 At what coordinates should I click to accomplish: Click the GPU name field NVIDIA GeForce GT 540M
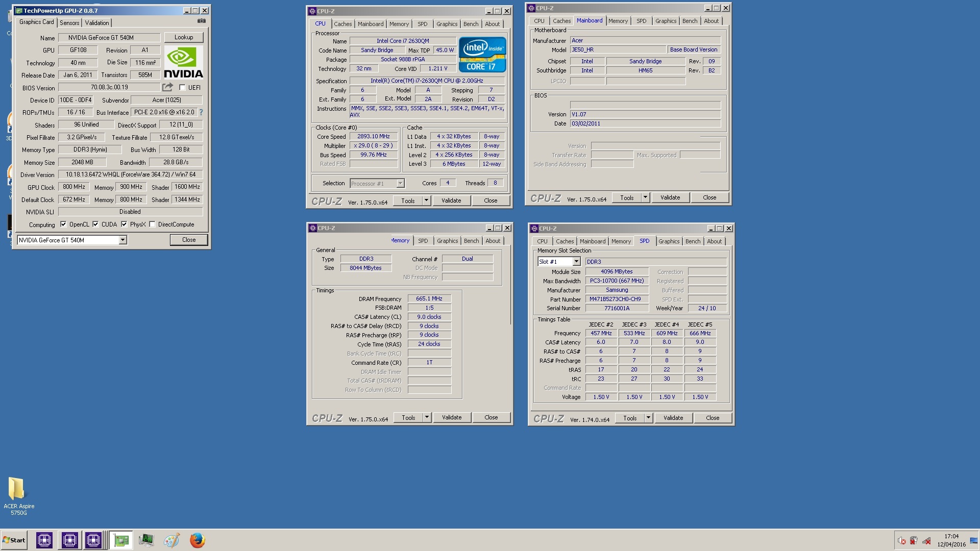coord(109,38)
